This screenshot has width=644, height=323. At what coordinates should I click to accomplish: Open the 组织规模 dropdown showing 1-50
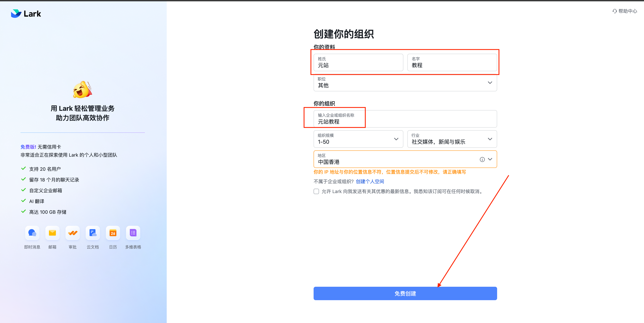click(x=358, y=139)
